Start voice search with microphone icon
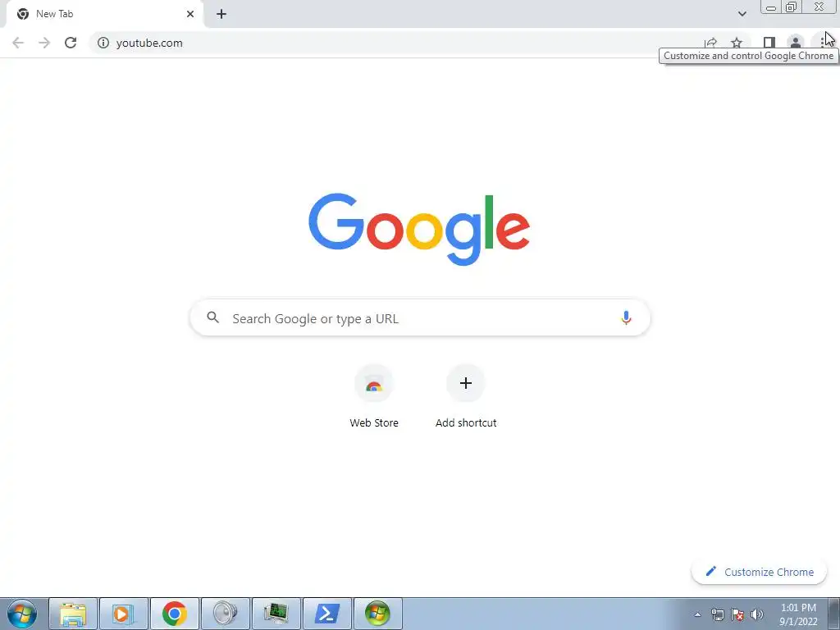 tap(626, 318)
